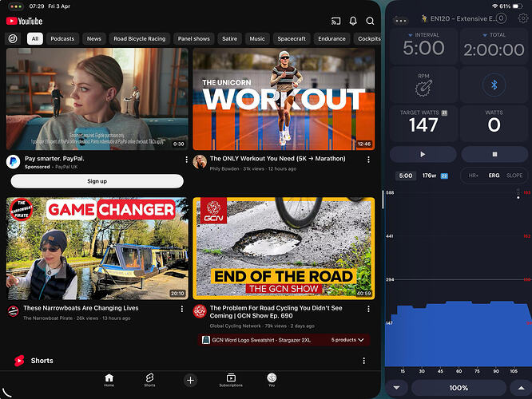Image resolution: width=532 pixels, height=399 pixels.
Task: Toggle the HR+ mode option
Action: pos(474,176)
